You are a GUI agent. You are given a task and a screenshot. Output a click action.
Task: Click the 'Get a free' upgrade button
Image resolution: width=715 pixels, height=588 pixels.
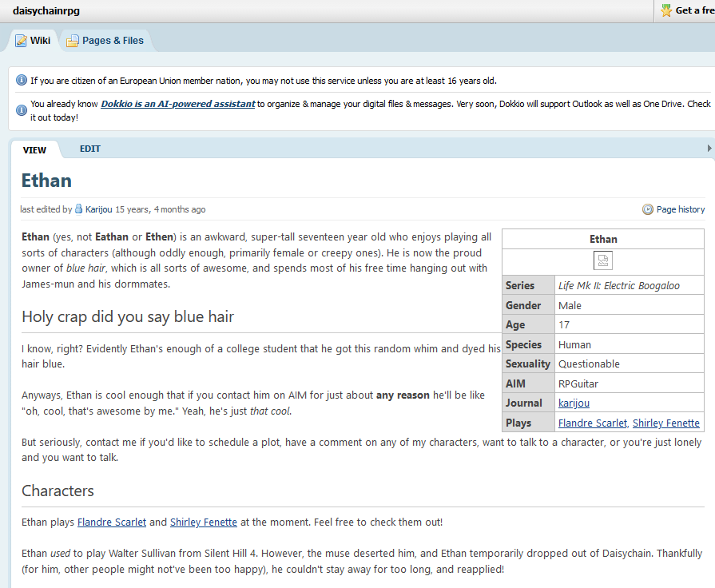click(x=685, y=10)
